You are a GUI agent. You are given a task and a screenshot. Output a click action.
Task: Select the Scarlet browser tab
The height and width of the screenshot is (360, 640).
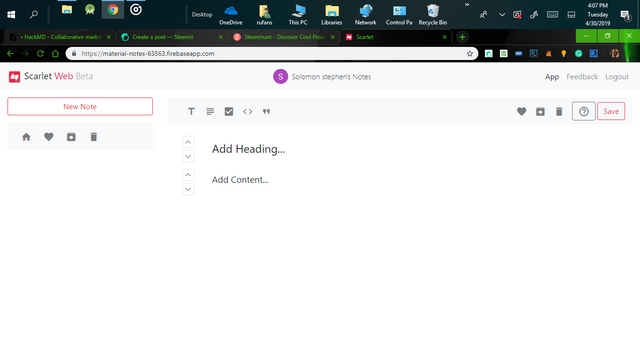tap(396, 37)
